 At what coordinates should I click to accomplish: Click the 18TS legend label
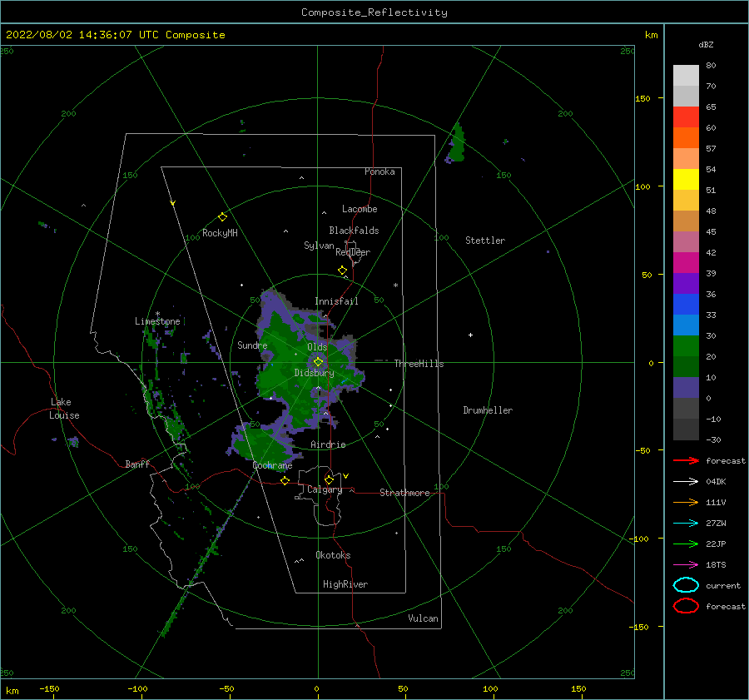(x=716, y=565)
